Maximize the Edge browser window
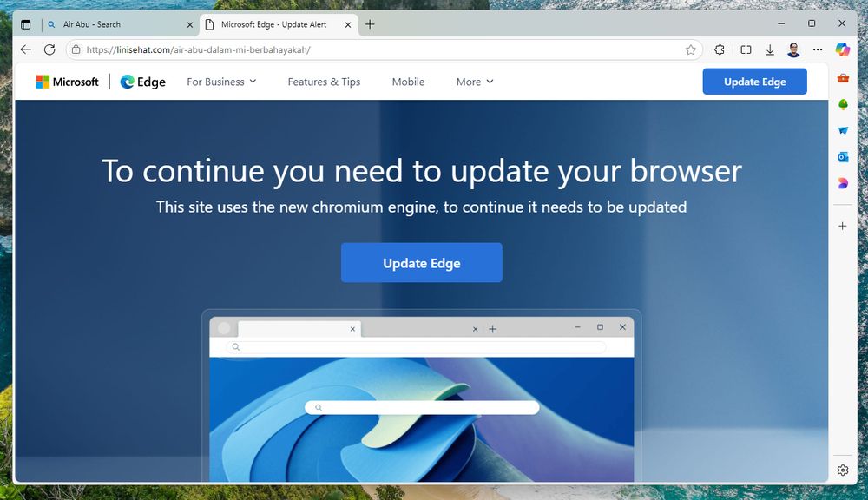868x500 pixels. coord(812,23)
